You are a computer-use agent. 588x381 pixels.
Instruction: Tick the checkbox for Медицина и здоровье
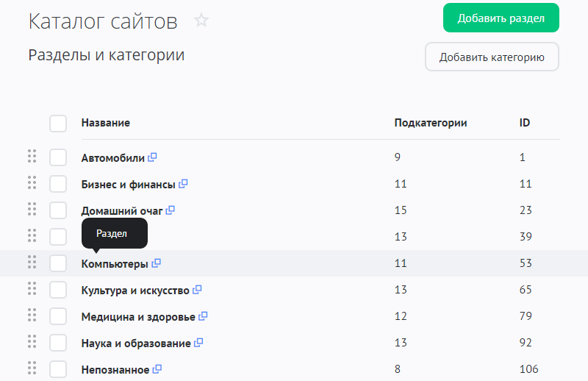[x=58, y=316]
